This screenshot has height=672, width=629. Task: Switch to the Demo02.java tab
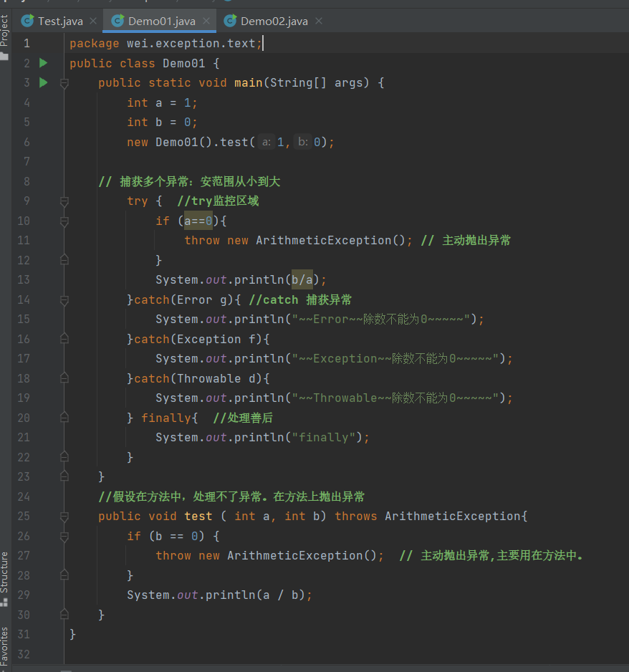pyautogui.click(x=274, y=21)
